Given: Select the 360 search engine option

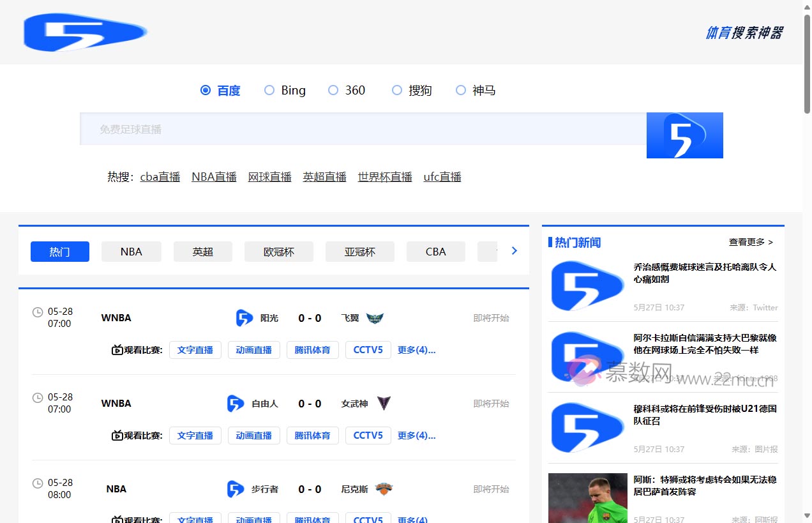Looking at the screenshot, I should 333,91.
